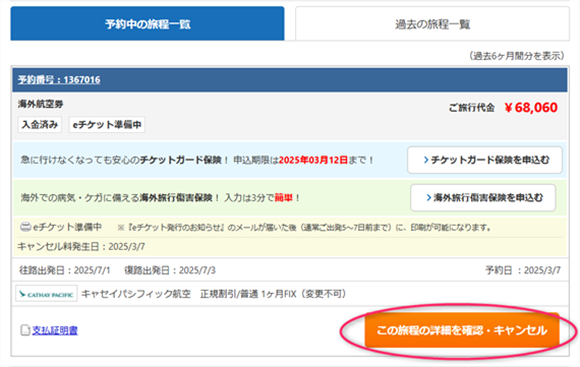Click the ¥68,060 travel price
This screenshot has height=367, width=580.
pos(531,108)
